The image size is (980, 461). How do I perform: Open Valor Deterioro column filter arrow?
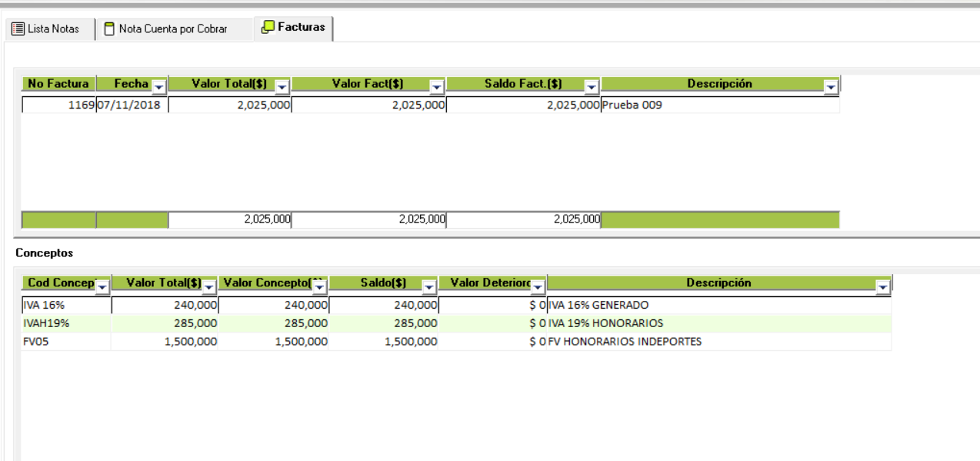[538, 286]
